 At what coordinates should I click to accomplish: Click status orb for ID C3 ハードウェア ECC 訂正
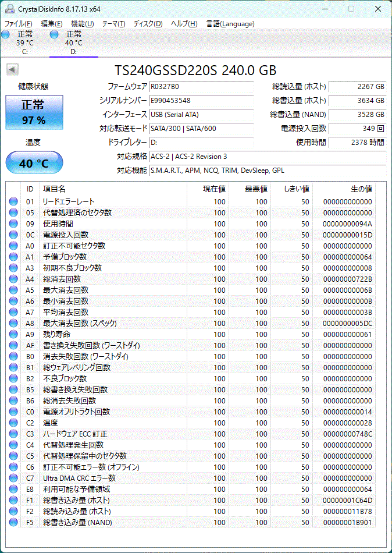coord(13,434)
